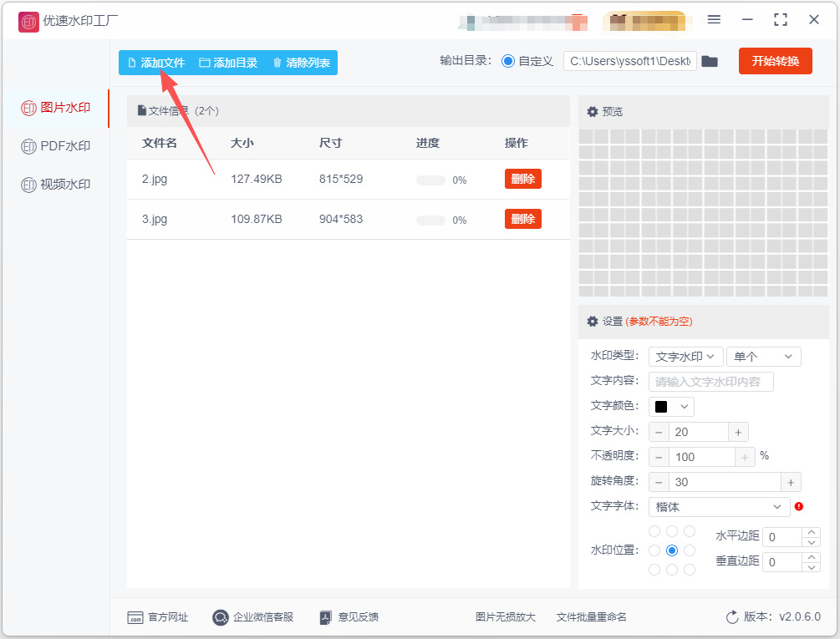Toggle fullscreen with the expand icon

(x=781, y=20)
